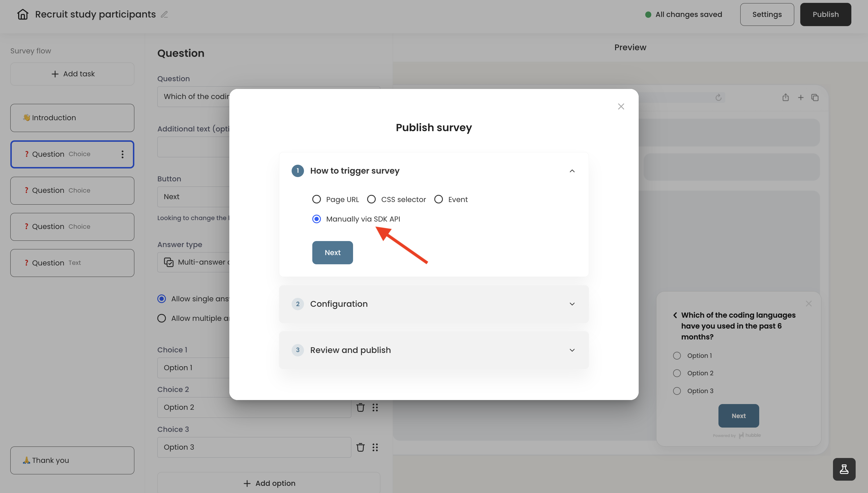
Task: Select the Question Text task
Action: pos(72,263)
